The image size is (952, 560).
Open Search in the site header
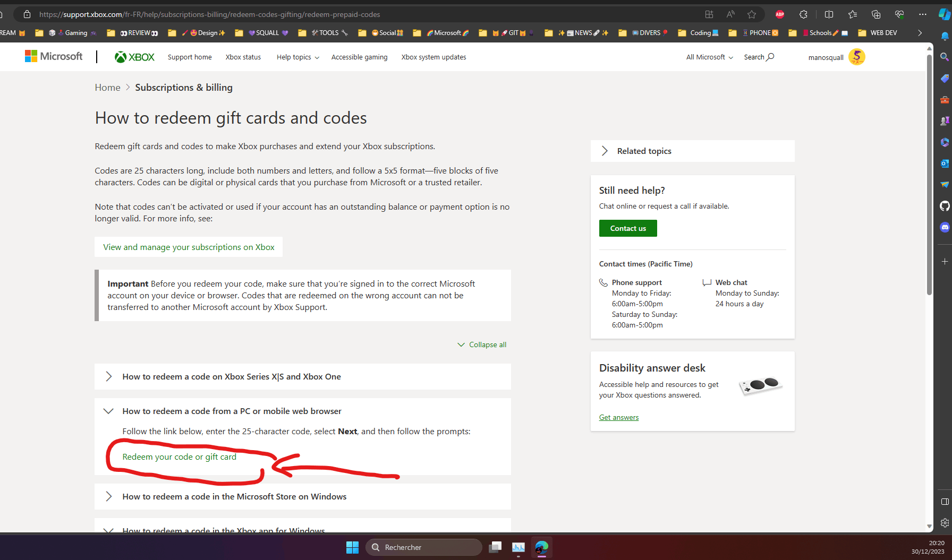[759, 57]
